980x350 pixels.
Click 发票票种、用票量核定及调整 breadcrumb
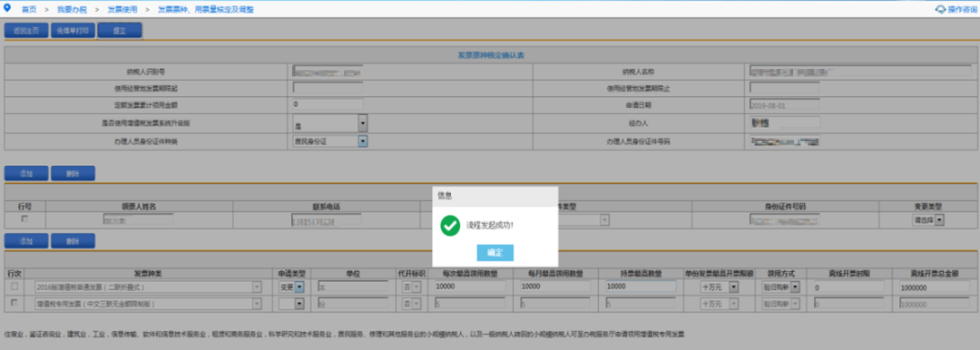pyautogui.click(x=205, y=10)
